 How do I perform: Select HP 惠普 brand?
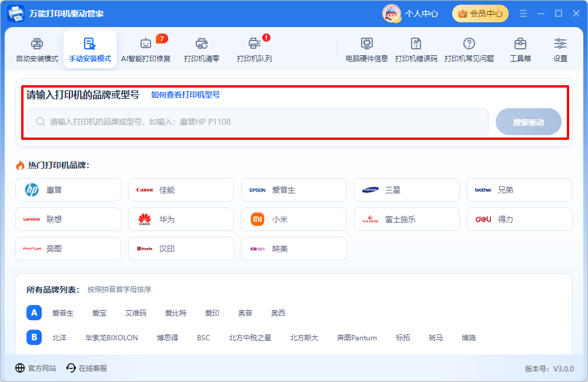pos(68,190)
